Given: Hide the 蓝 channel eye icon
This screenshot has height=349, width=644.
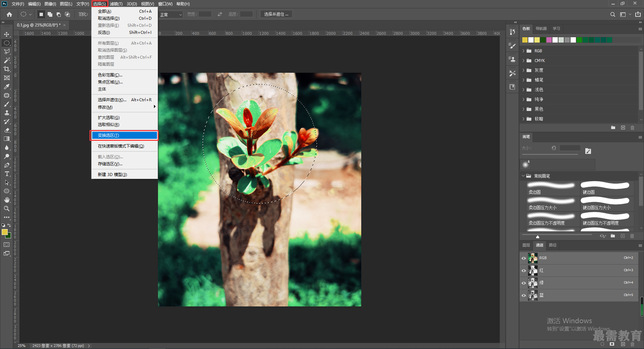Looking at the screenshot, I should 524,295.
